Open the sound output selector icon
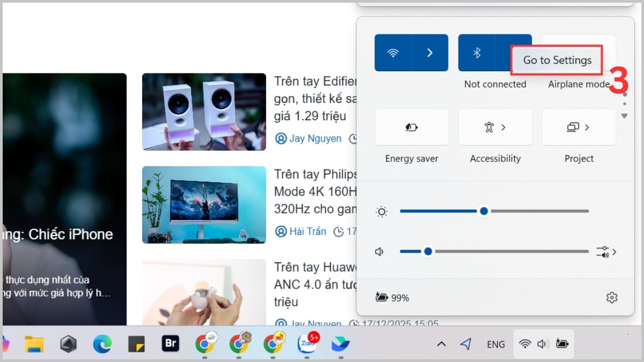This screenshot has height=362, width=644. tap(606, 252)
